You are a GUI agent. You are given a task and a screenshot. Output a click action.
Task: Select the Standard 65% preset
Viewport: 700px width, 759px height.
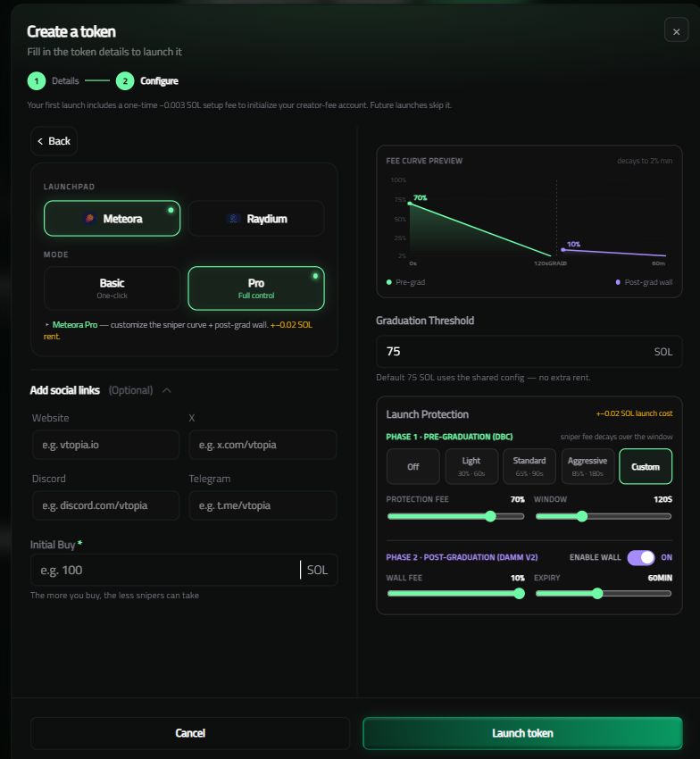click(529, 467)
